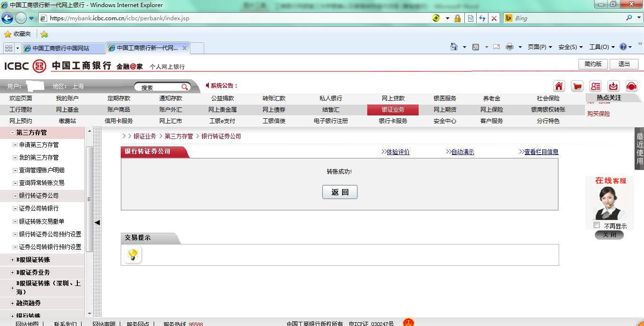
Task: Click the address bar lock security icon
Action: click(x=457, y=18)
